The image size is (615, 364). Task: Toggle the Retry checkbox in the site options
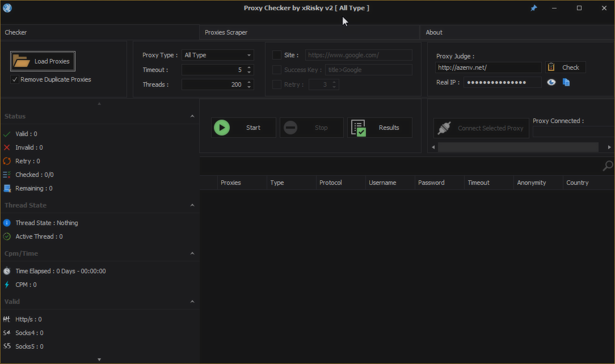(x=276, y=84)
